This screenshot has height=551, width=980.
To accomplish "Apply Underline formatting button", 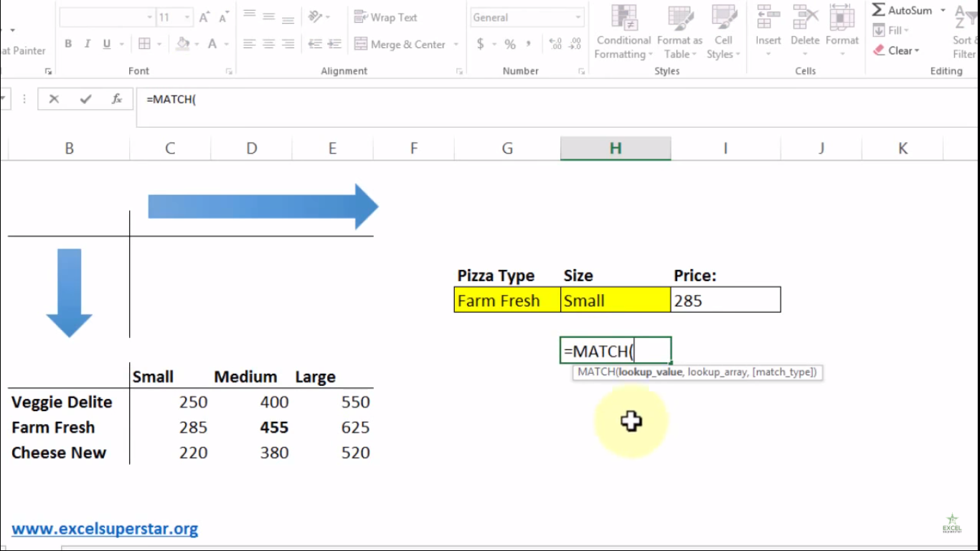I will 106,44.
